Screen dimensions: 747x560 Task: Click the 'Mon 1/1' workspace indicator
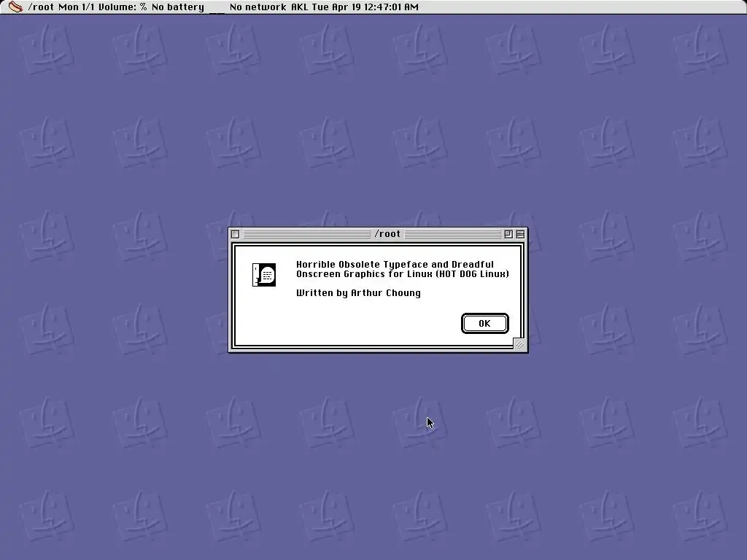(76, 7)
